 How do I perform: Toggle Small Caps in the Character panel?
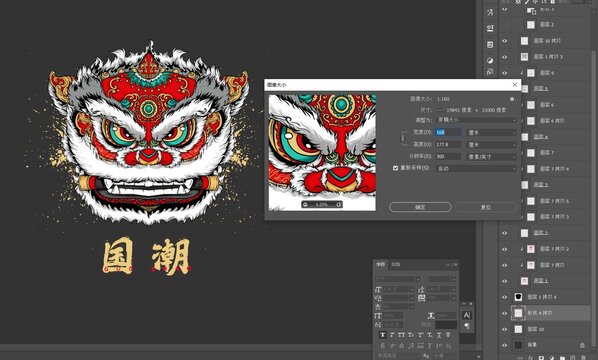coord(411,335)
